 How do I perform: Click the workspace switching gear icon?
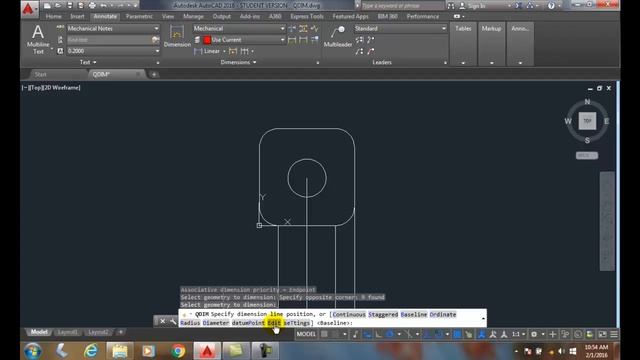coord(533,334)
